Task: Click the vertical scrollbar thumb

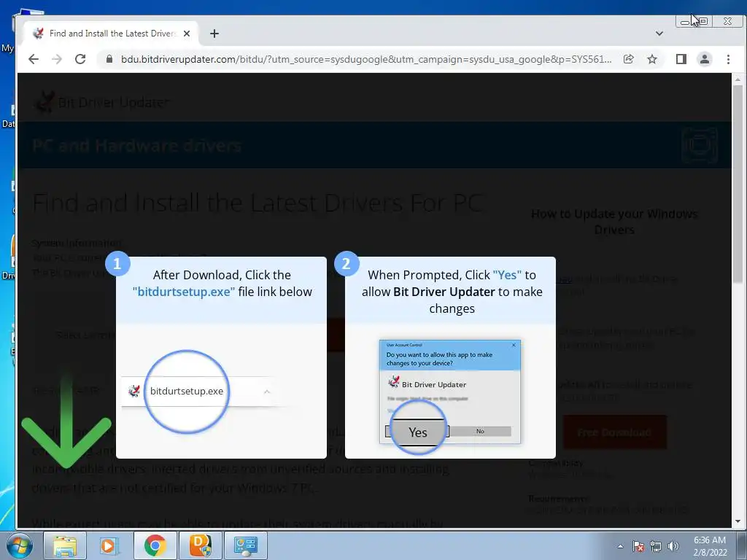Action: click(738, 184)
